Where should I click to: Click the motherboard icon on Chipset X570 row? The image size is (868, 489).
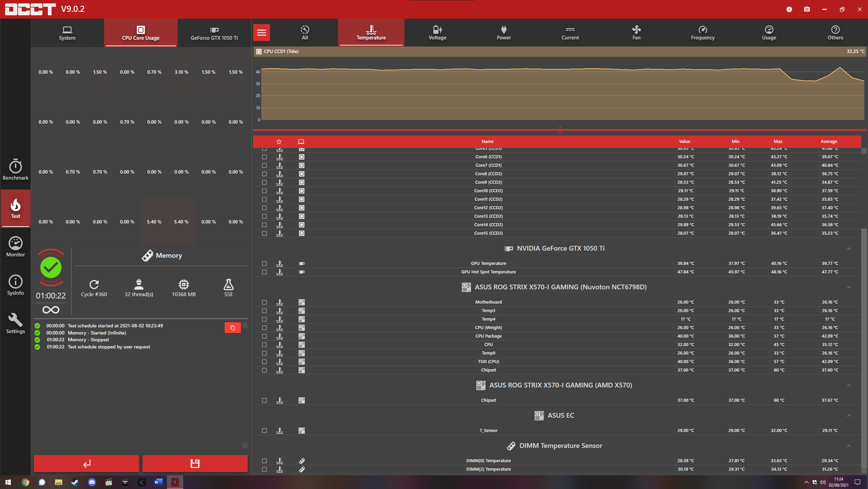click(x=302, y=400)
